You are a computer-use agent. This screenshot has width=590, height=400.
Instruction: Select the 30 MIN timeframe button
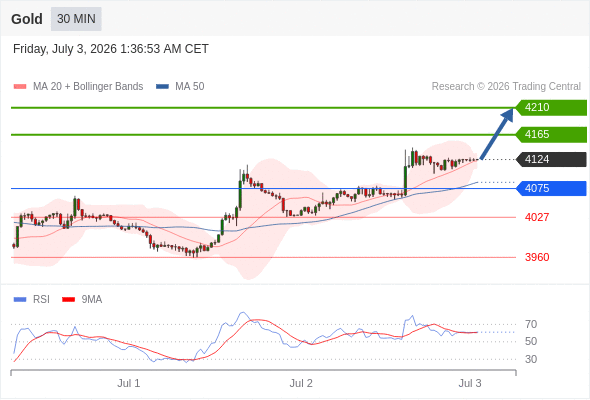pyautogui.click(x=76, y=19)
